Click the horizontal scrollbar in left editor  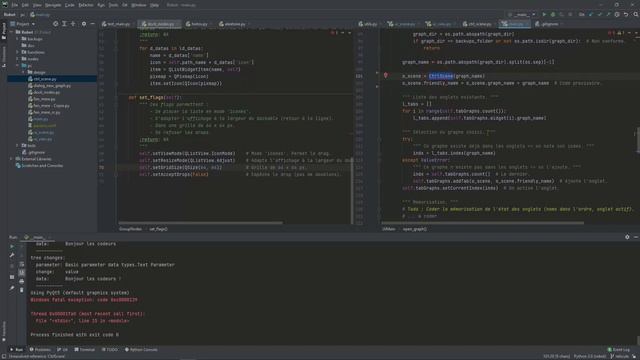(200, 223)
